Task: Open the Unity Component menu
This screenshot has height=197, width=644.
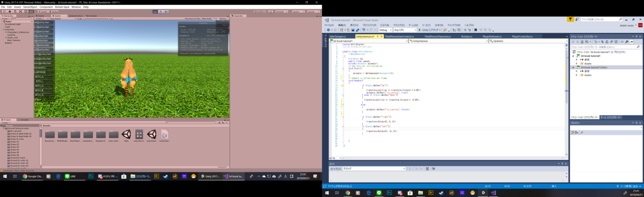Action: pos(46,7)
